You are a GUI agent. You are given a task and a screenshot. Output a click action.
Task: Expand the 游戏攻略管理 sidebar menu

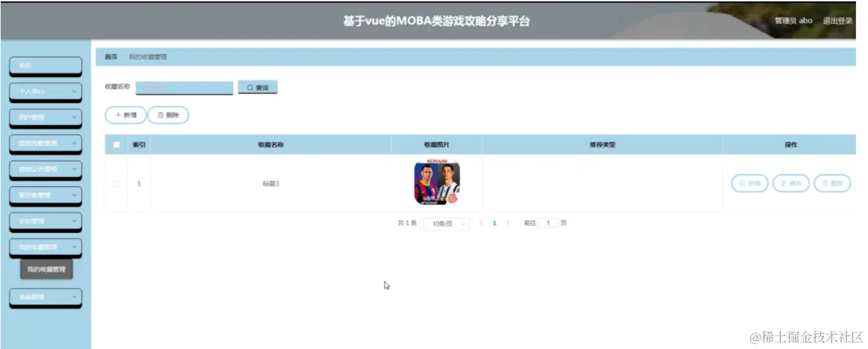coord(45,143)
